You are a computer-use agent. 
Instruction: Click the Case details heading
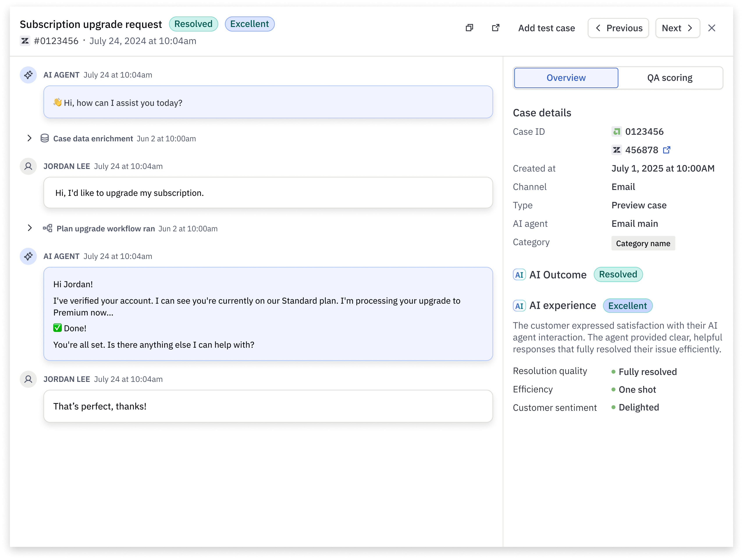tap(542, 113)
